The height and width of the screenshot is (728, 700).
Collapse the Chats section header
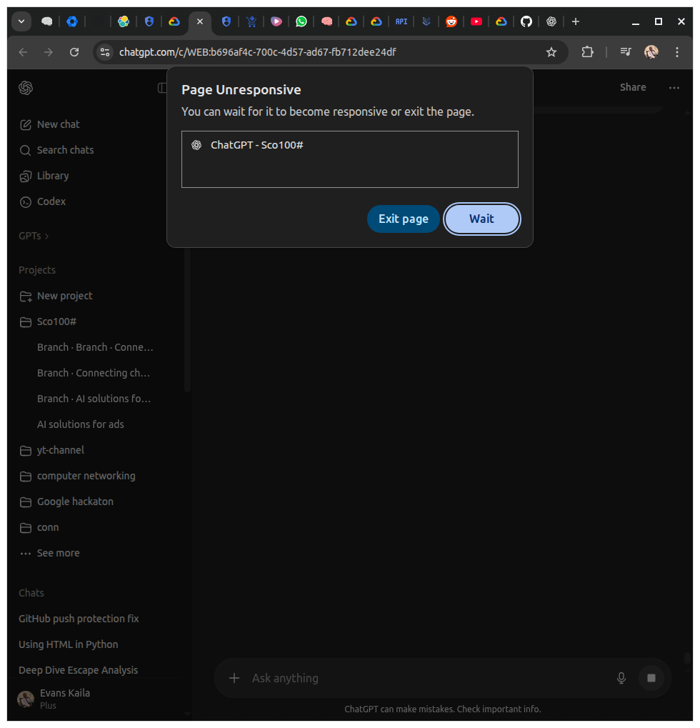[x=31, y=593]
